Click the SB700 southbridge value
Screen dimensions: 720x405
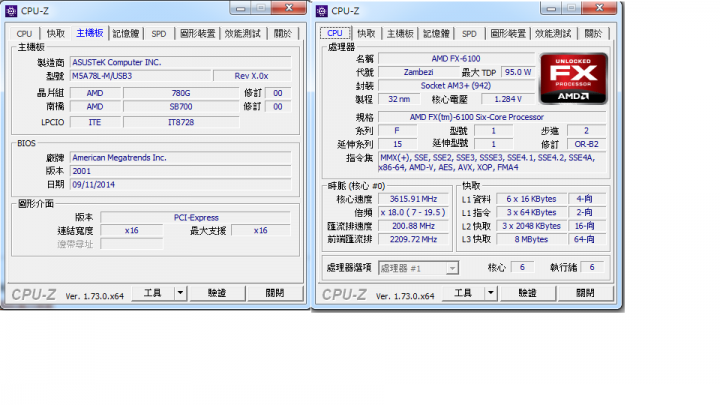coord(181,107)
